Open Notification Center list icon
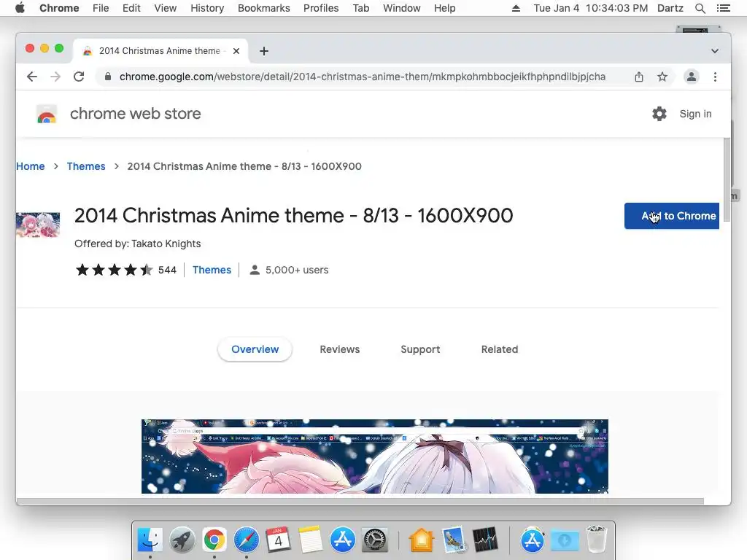The image size is (747, 560). [x=723, y=8]
